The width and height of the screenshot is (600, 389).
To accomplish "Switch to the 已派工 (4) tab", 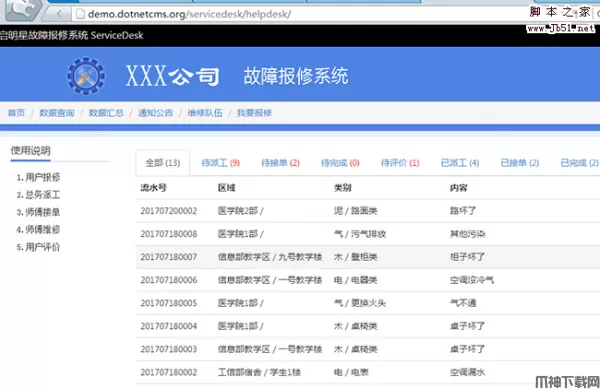I will 460,163.
